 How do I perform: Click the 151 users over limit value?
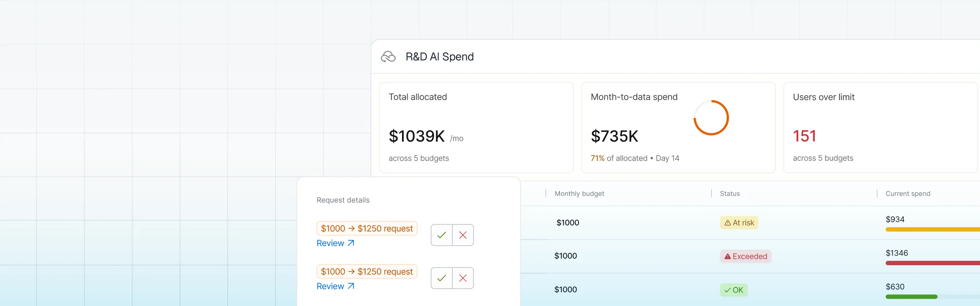pos(805,136)
